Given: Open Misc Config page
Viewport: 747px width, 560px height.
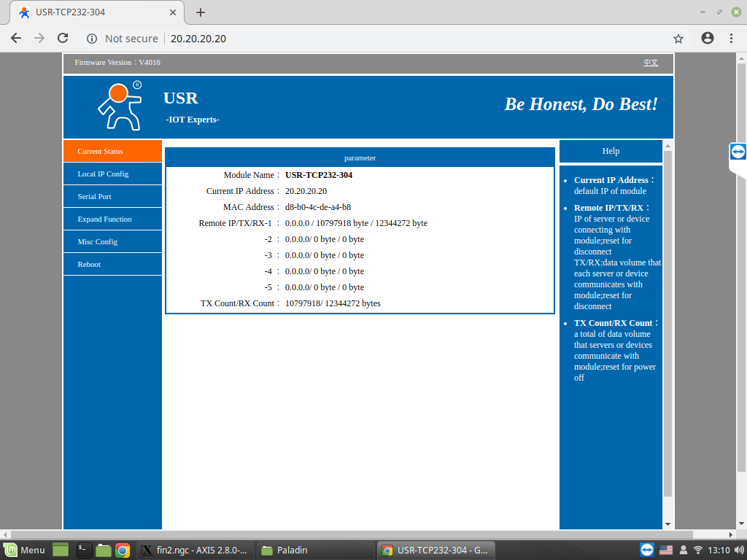Looking at the screenshot, I should click(x=112, y=241).
